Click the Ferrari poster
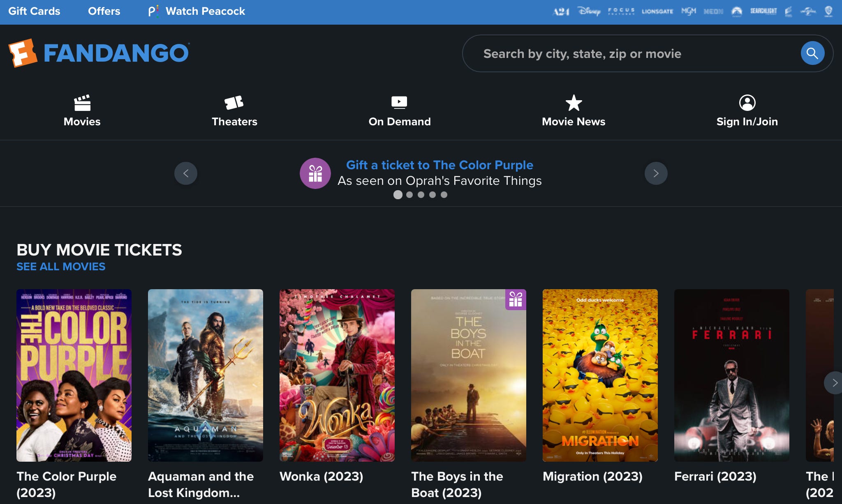842x504 pixels. coord(732,375)
